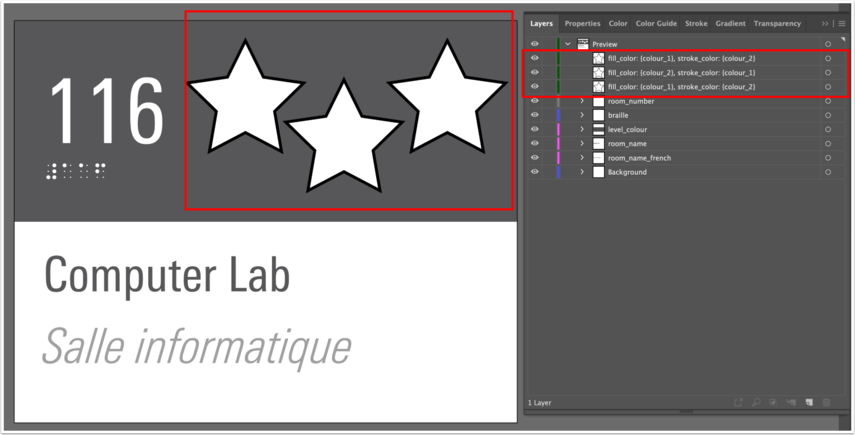Click the Create New Layer icon
The image size is (855, 435).
pos(809,403)
